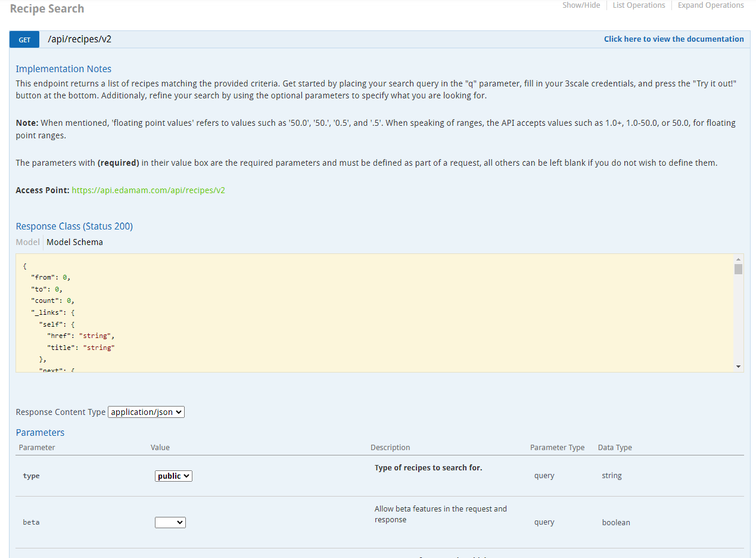Click the 'string' data type cell in type row
Image resolution: width=756 pixels, height=558 pixels.
tap(612, 476)
